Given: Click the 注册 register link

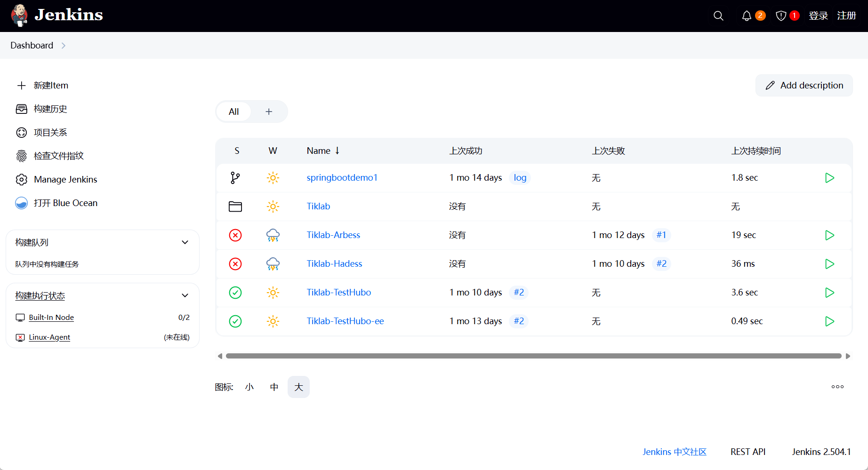Looking at the screenshot, I should (846, 16).
